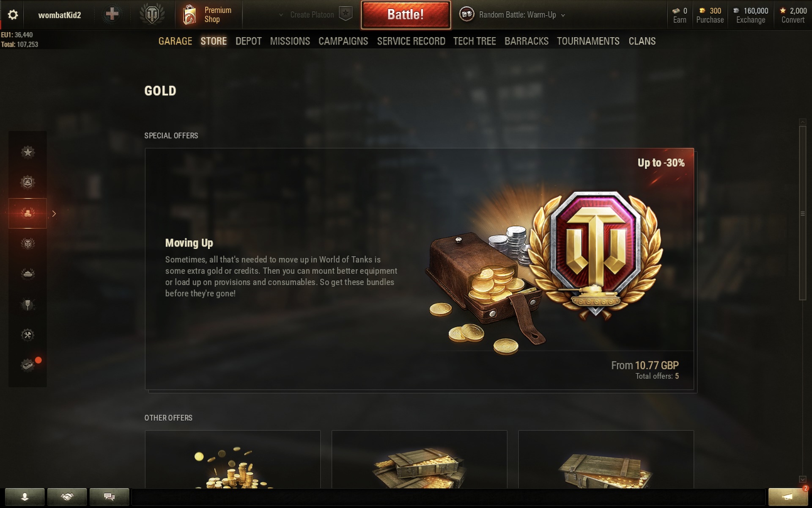Click the Premium Shop bag icon
Image resolution: width=812 pixels, height=508 pixels.
(189, 15)
